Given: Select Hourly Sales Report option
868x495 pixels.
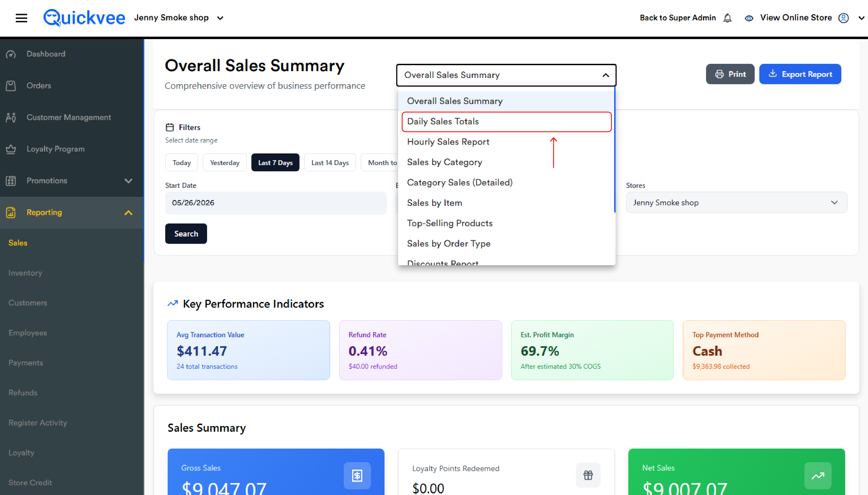Looking at the screenshot, I should click(506, 142).
